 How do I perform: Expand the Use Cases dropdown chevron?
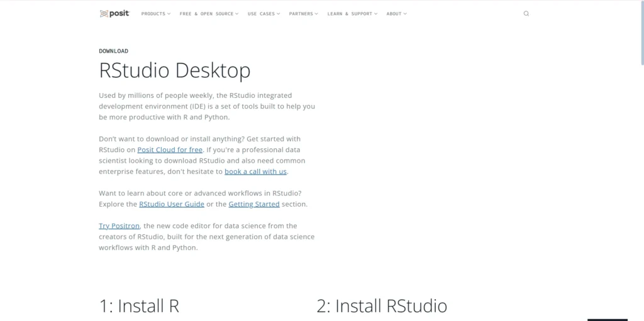[279, 14]
